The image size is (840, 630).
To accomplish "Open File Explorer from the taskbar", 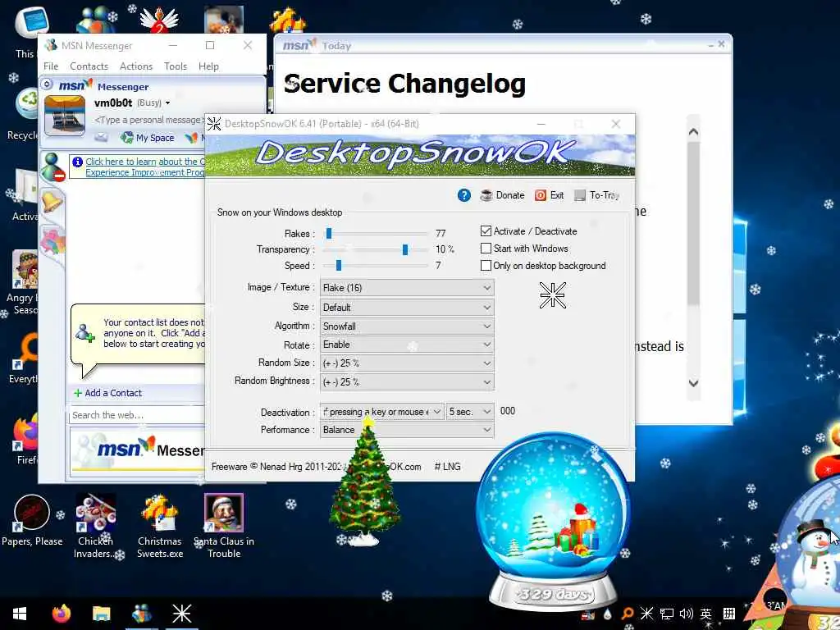I will (x=101, y=614).
